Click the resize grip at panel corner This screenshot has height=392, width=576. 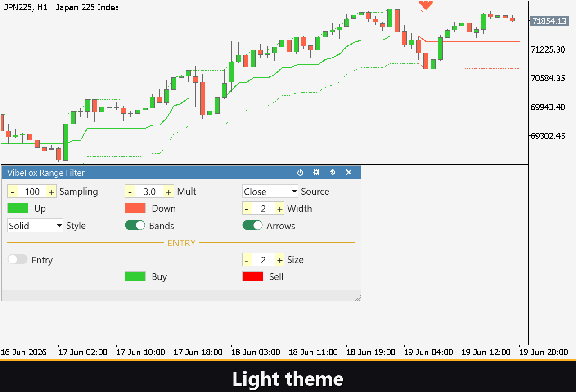(358, 298)
